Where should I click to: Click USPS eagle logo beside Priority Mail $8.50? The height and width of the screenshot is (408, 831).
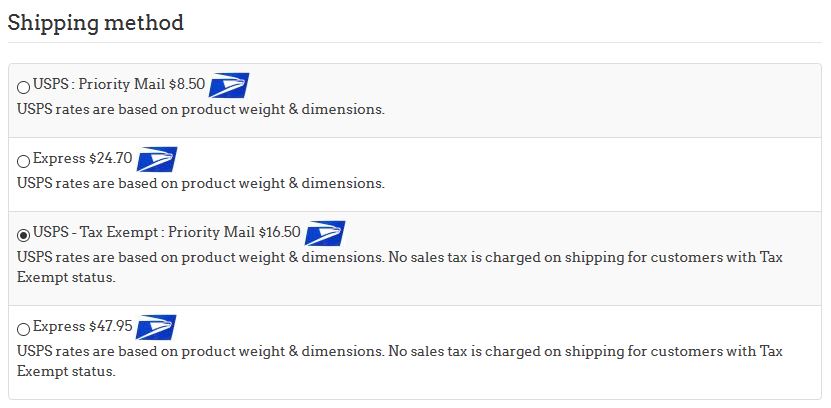pos(229,86)
